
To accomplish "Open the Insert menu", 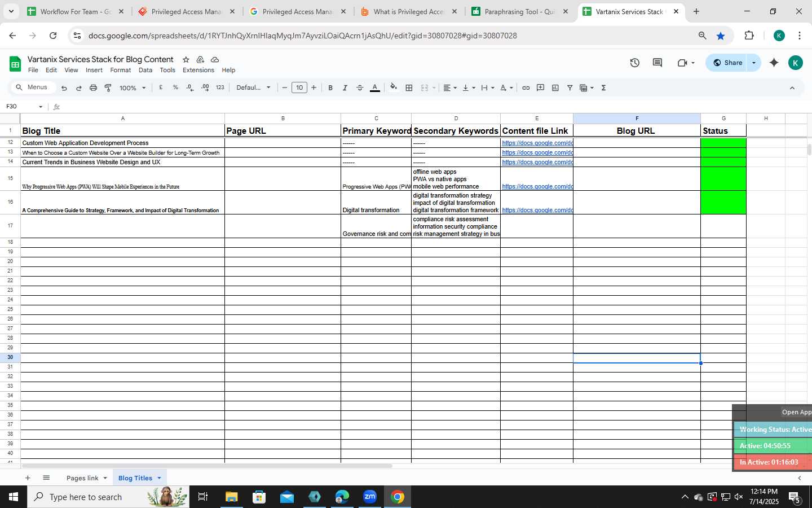I will [94, 71].
